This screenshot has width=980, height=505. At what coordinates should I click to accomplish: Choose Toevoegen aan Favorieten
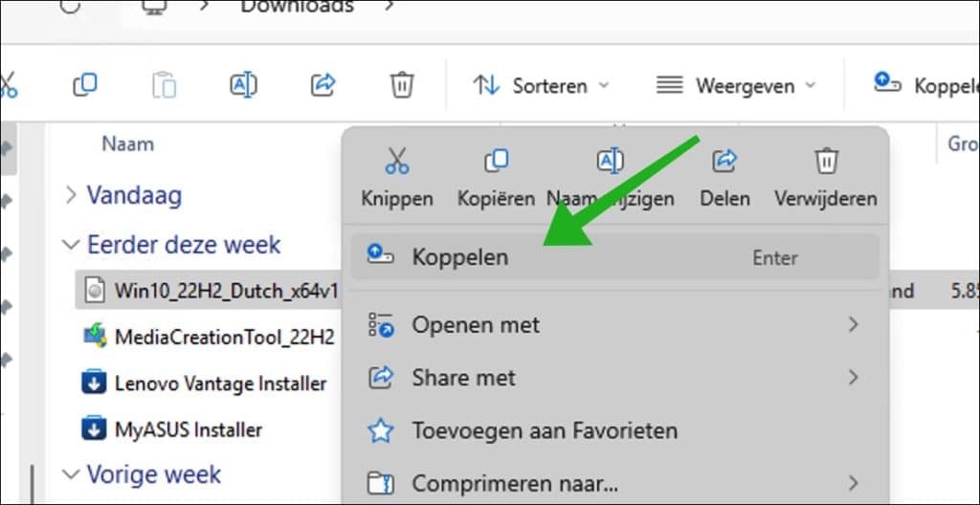pyautogui.click(x=615, y=430)
